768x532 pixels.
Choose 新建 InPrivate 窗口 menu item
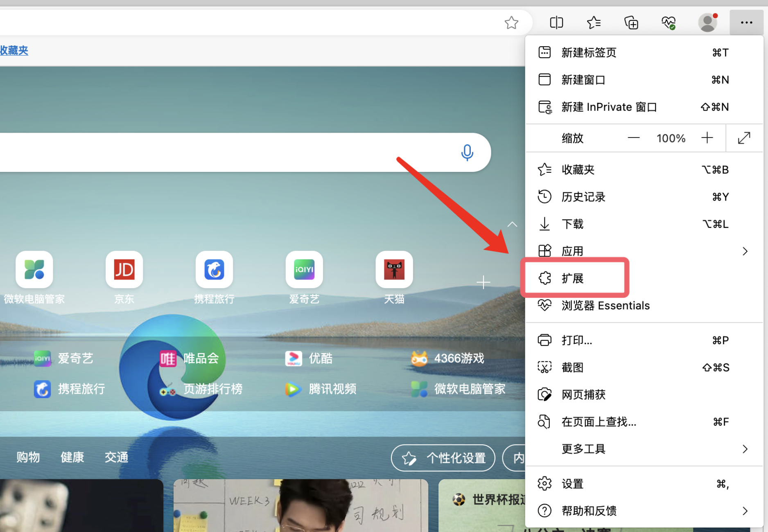(x=609, y=107)
